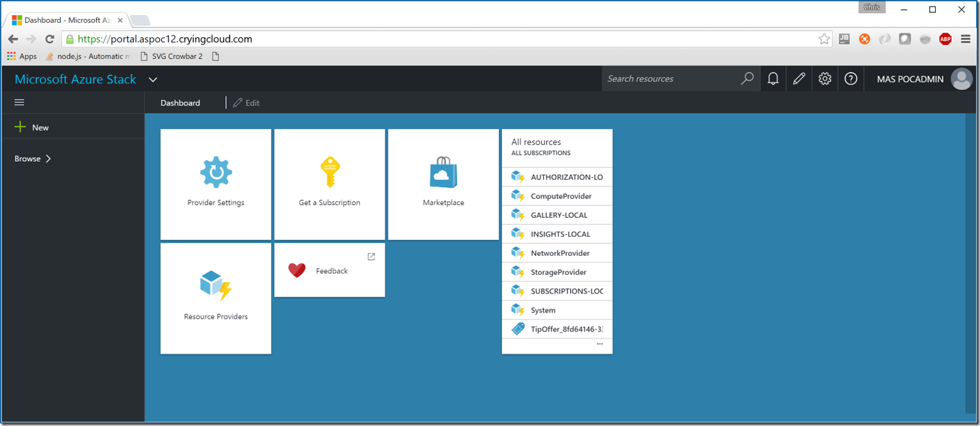
Task: Open the Chrome menu button
Action: click(x=966, y=39)
